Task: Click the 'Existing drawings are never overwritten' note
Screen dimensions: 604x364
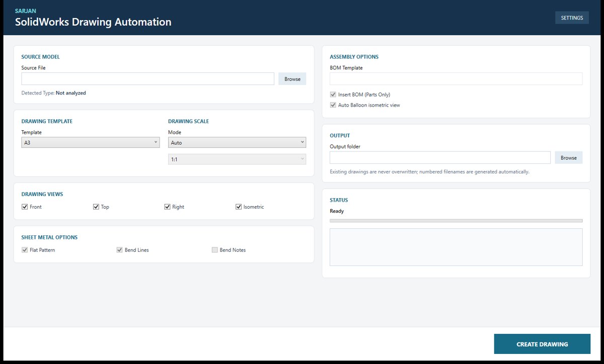Action: coord(429,172)
